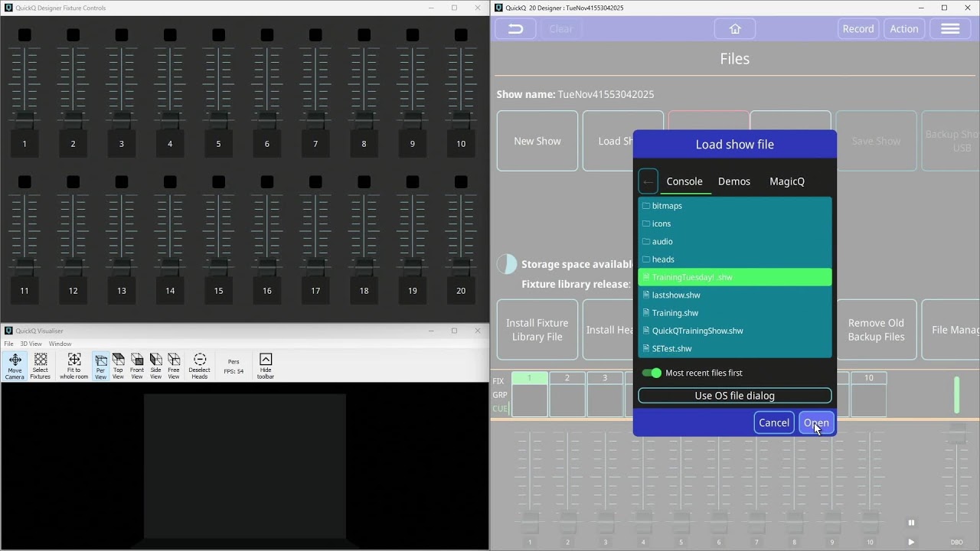The image size is (980, 551).
Task: Toggle the flash button above fader 10
Action: tap(461, 35)
